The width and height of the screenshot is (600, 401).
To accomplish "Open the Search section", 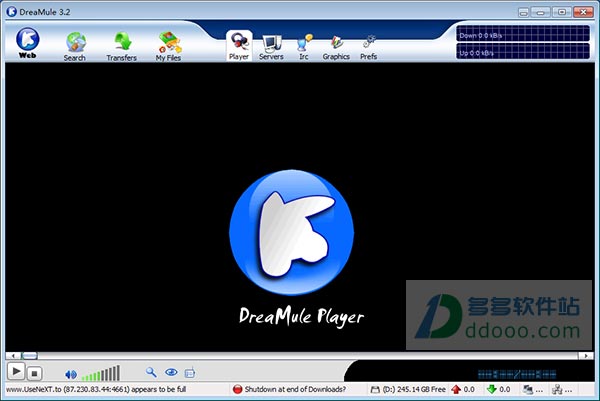I will 75,46.
